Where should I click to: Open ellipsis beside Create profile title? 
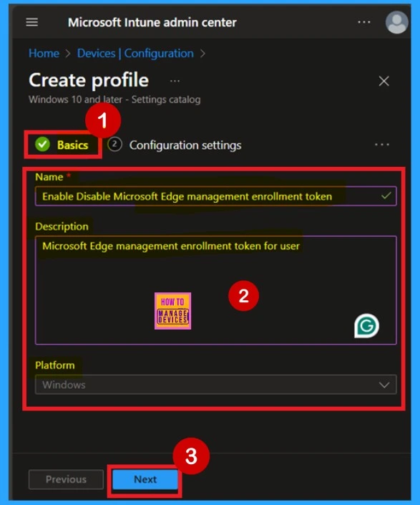click(x=175, y=81)
